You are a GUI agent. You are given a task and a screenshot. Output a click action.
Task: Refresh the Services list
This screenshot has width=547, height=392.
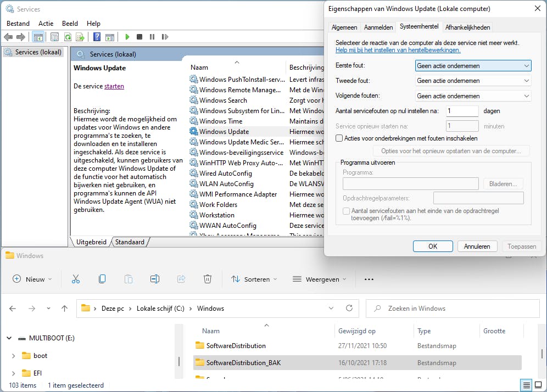coord(68,37)
